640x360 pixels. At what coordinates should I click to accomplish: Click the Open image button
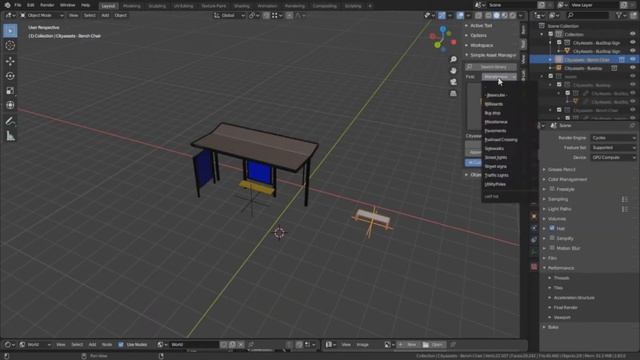[x=433, y=345]
